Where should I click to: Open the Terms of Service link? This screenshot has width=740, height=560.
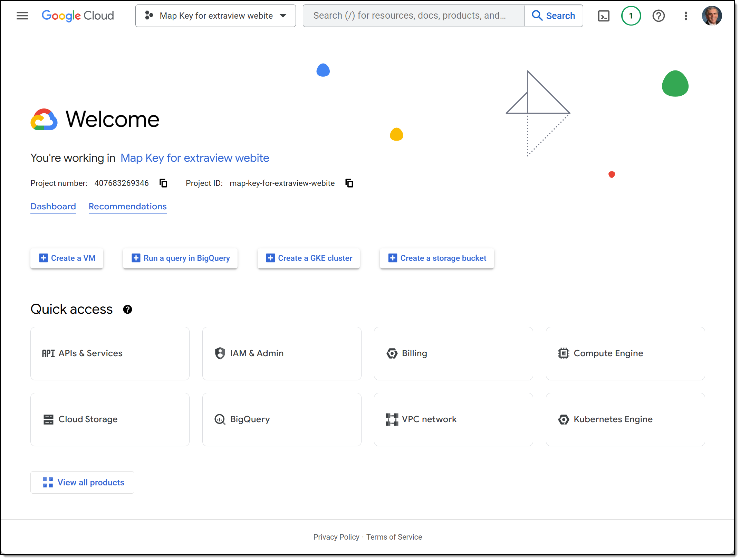coord(394,537)
